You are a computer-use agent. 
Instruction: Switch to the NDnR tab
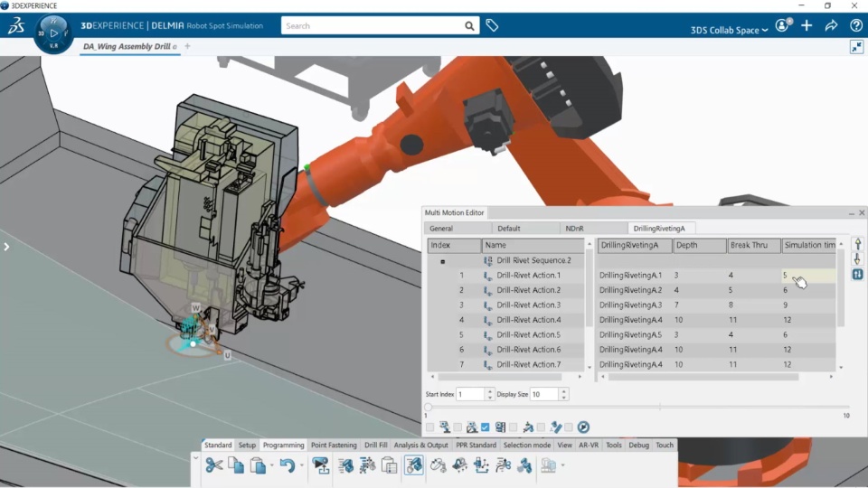[593, 228]
